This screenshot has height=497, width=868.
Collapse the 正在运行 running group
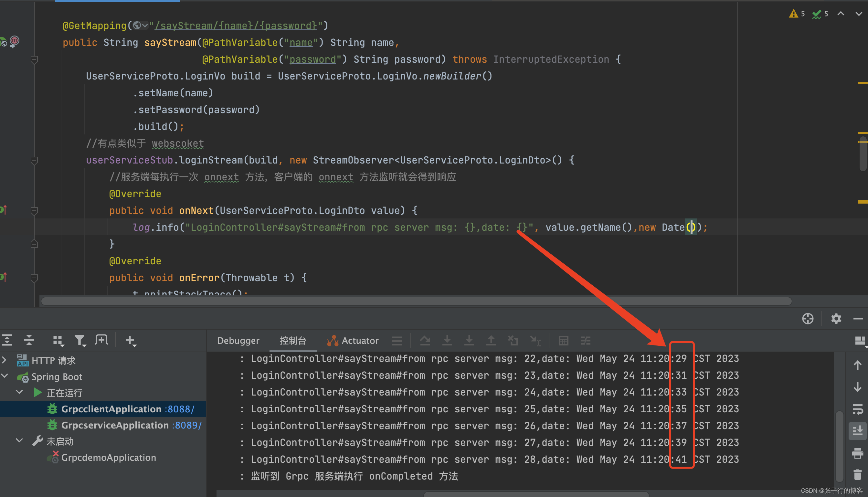[19, 393]
